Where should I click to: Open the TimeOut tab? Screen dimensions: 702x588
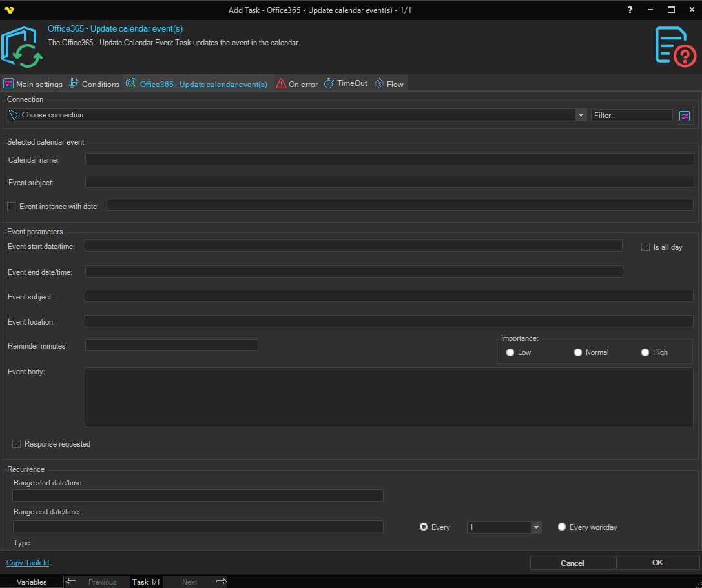[x=346, y=84]
